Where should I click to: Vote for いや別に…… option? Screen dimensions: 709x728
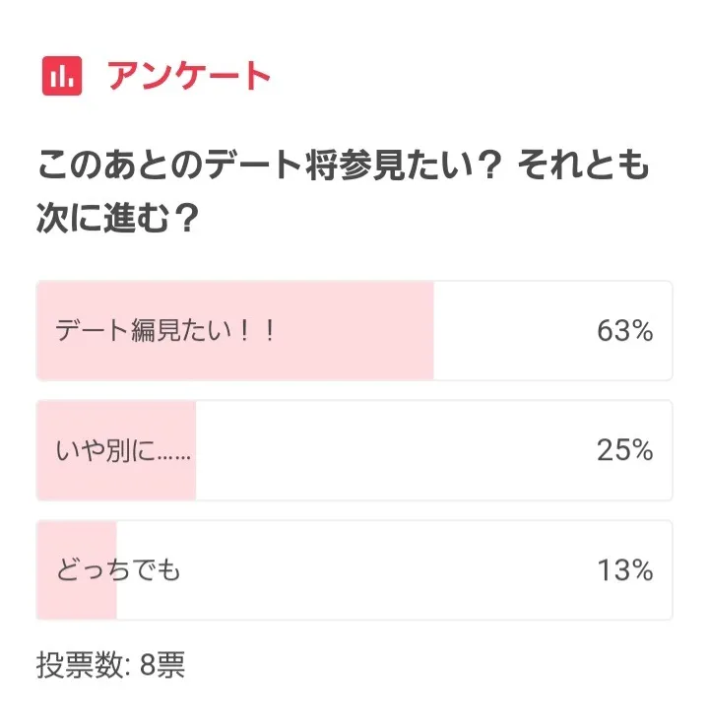pos(354,450)
